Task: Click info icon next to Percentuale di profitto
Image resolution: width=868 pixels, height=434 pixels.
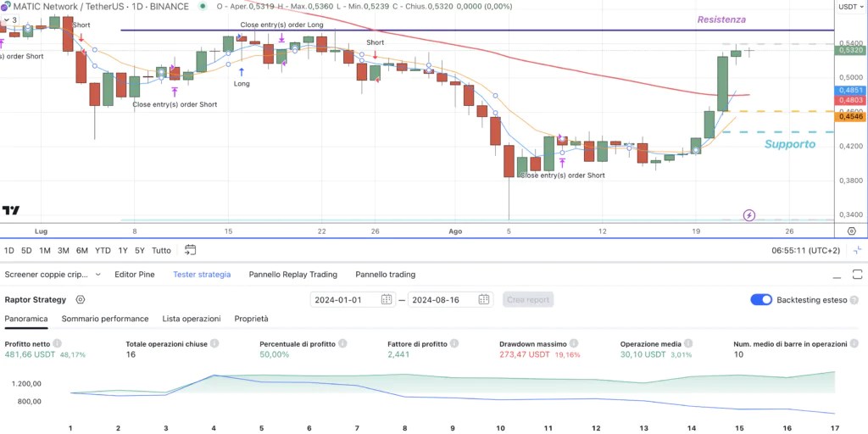Action: point(342,344)
